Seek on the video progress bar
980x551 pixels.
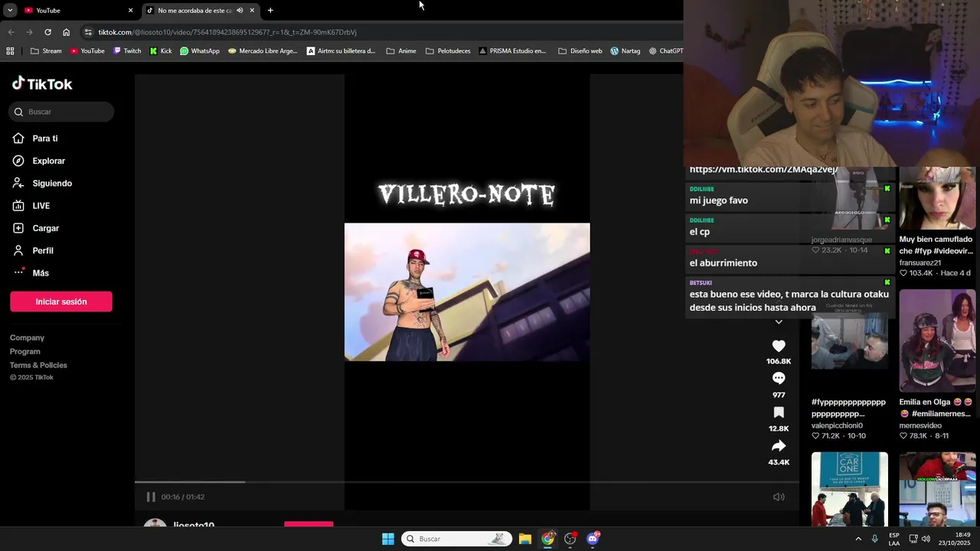[467, 482]
